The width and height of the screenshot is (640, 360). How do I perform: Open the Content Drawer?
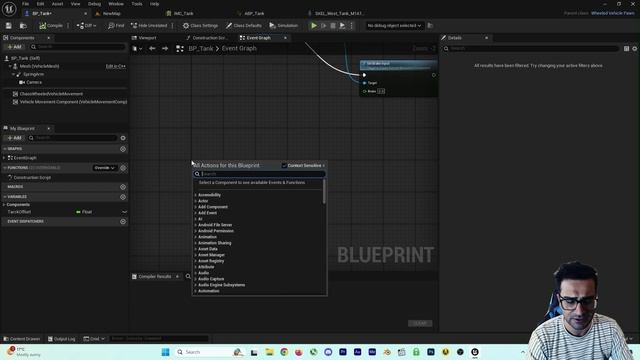22,339
